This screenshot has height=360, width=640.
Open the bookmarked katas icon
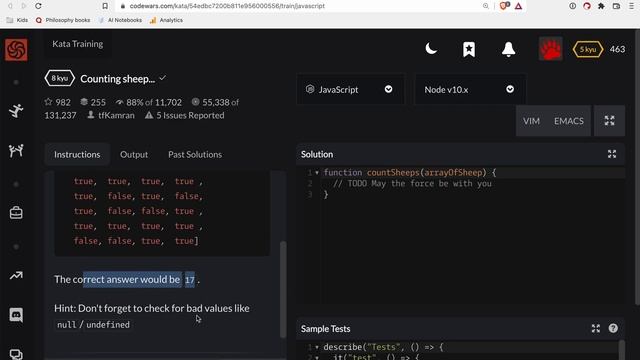point(469,49)
